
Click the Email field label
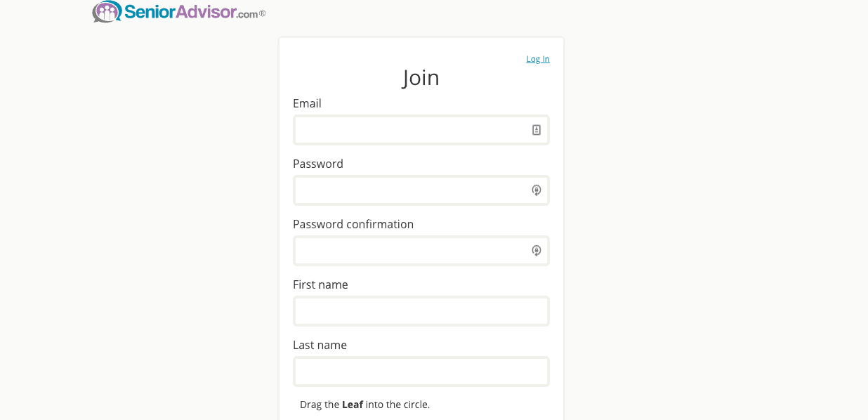point(307,103)
